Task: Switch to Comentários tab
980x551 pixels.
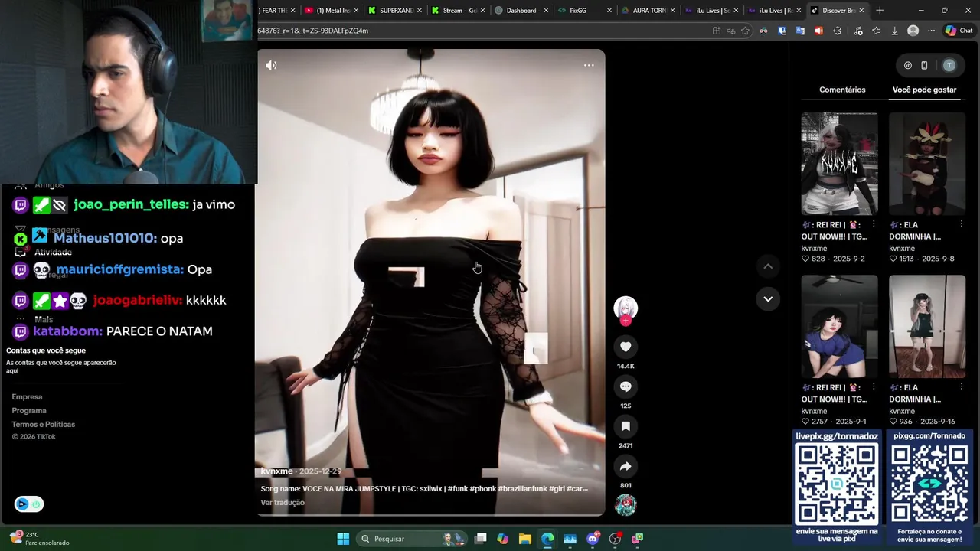Action: tap(842, 90)
